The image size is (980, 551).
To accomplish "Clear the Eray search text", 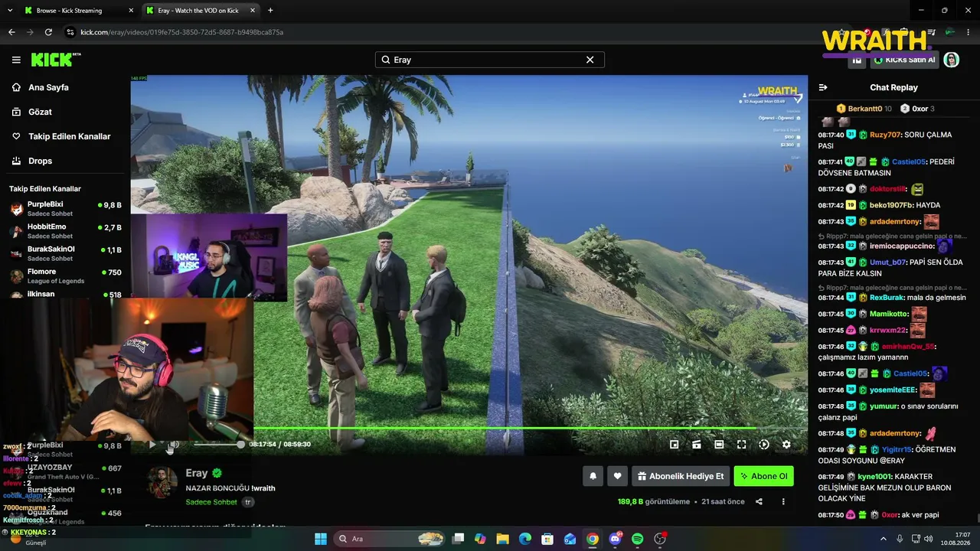I will coord(590,60).
